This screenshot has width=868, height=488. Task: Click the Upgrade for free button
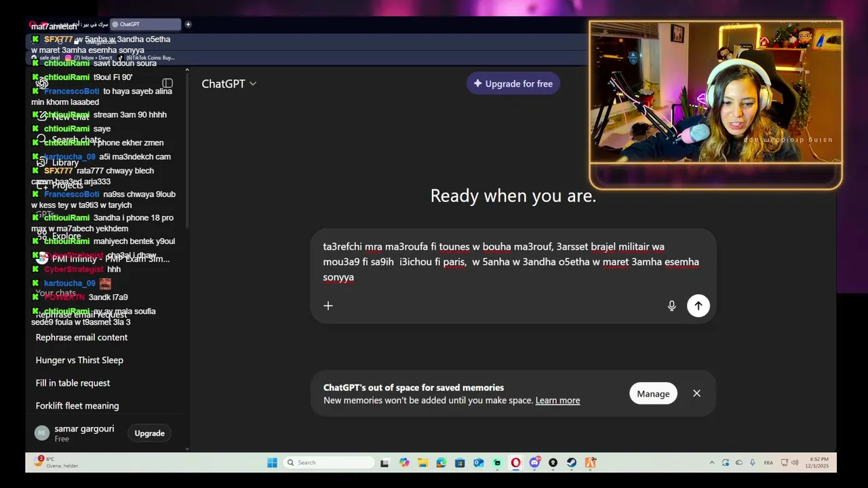513,83
